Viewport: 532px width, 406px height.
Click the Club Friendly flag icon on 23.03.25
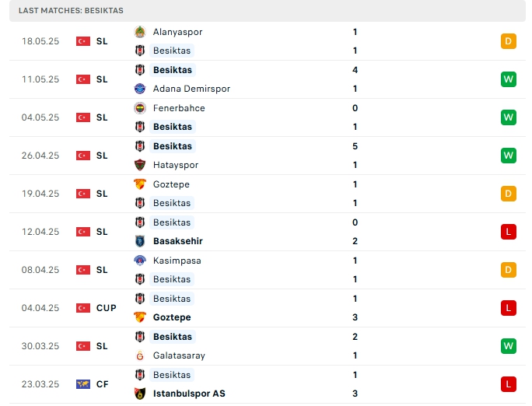pyautogui.click(x=83, y=384)
